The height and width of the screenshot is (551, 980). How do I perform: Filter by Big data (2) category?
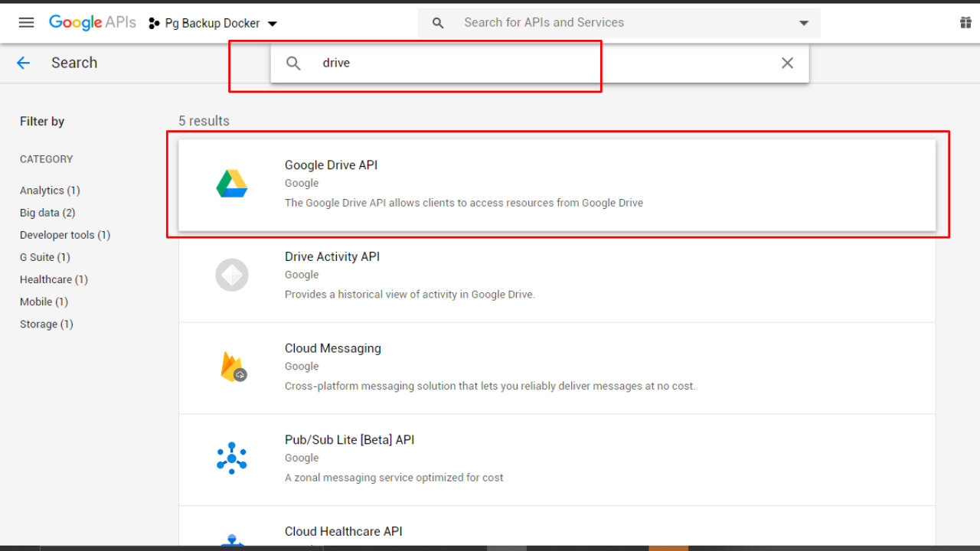tap(47, 213)
